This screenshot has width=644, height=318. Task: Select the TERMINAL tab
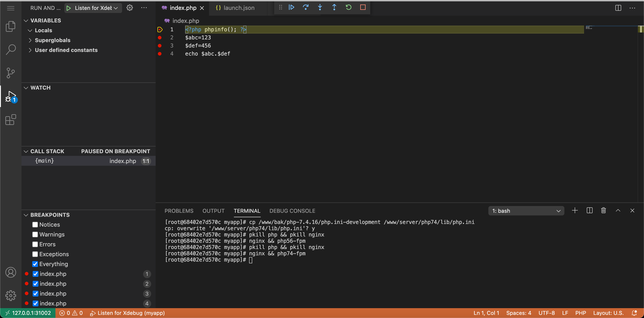(247, 211)
